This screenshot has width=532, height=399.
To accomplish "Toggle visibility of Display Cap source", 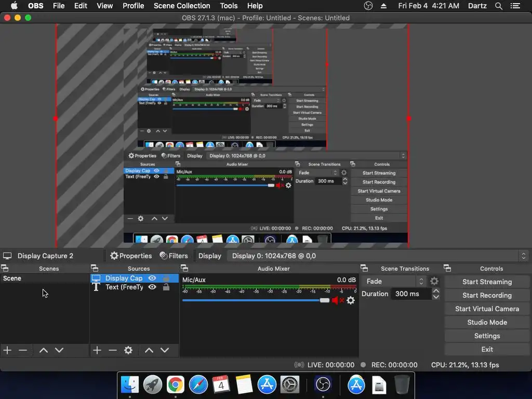I will click(152, 278).
